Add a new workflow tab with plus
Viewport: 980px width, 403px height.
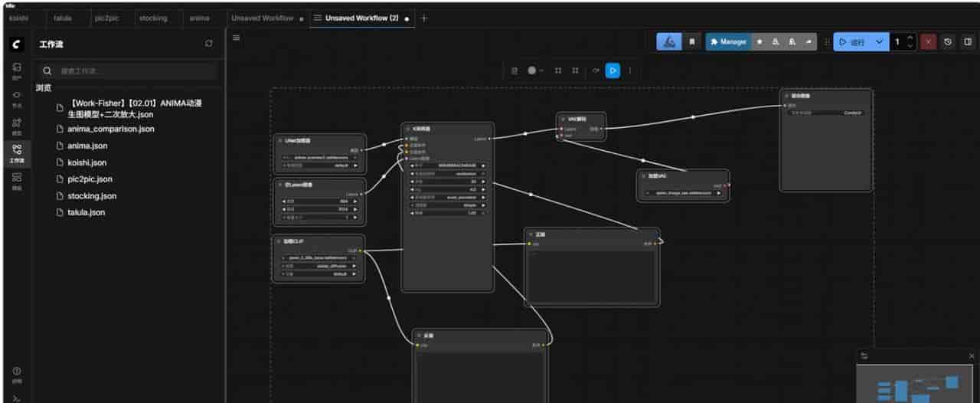[x=424, y=18]
